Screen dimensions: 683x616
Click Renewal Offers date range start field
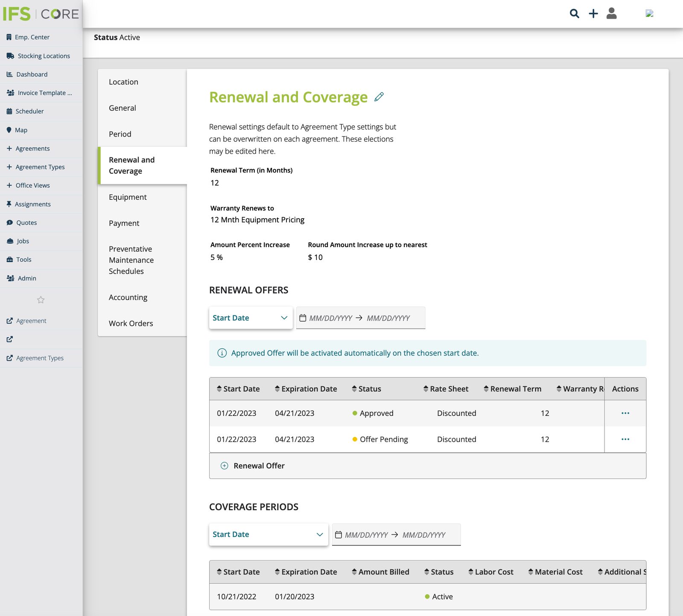coord(330,318)
